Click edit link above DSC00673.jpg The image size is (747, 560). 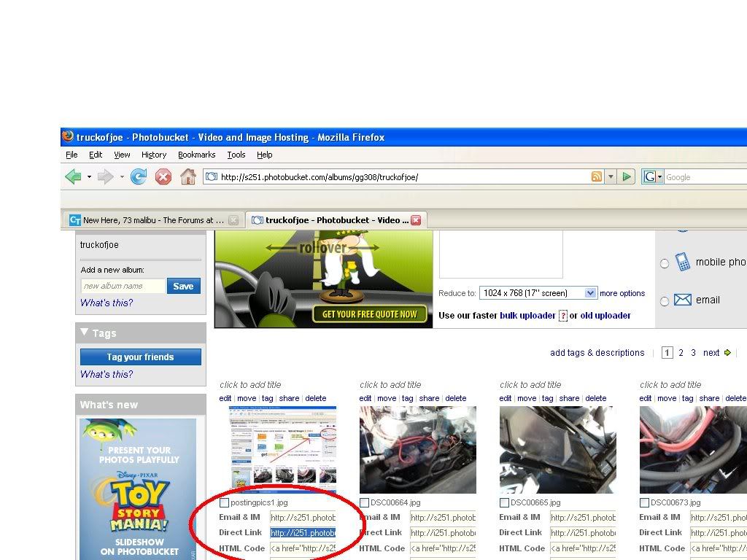645,399
